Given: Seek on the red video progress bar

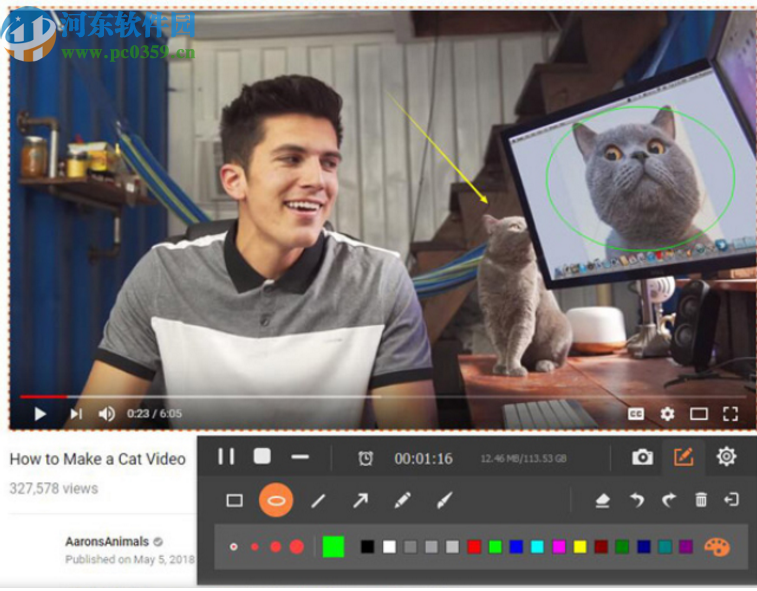Looking at the screenshot, I should 43,396.
